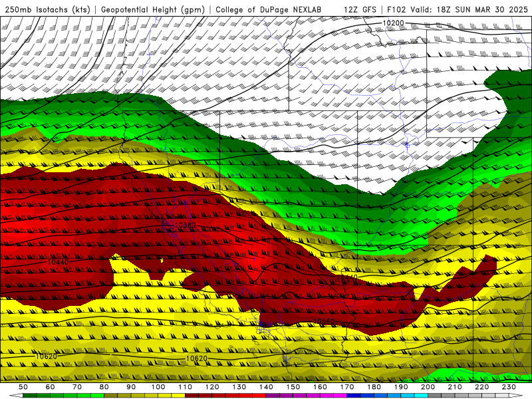Click the colorbar label 150

(293, 387)
